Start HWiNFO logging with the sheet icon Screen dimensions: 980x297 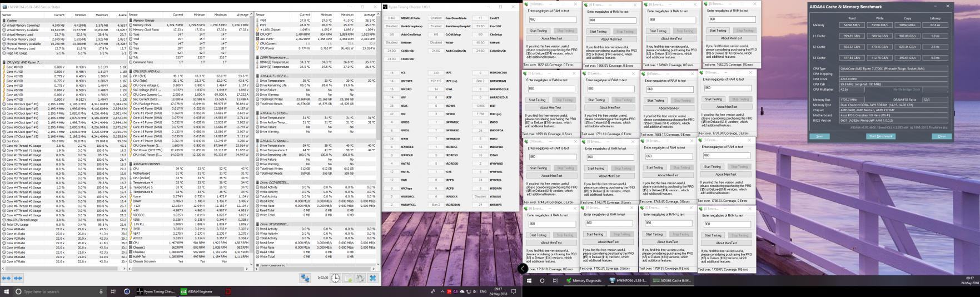[349, 278]
